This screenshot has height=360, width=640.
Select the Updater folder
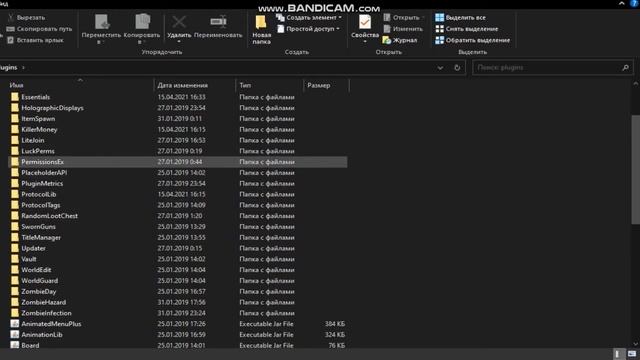click(178, 249)
